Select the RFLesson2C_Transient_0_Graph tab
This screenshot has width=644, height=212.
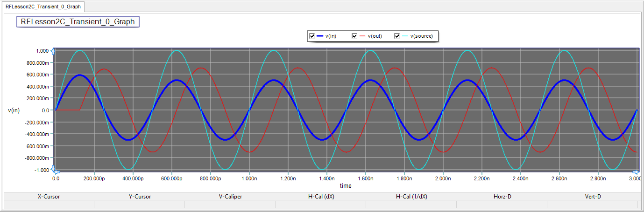(43, 7)
